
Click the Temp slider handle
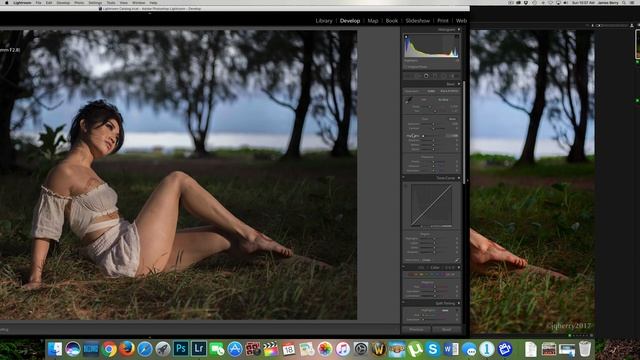pos(430,106)
